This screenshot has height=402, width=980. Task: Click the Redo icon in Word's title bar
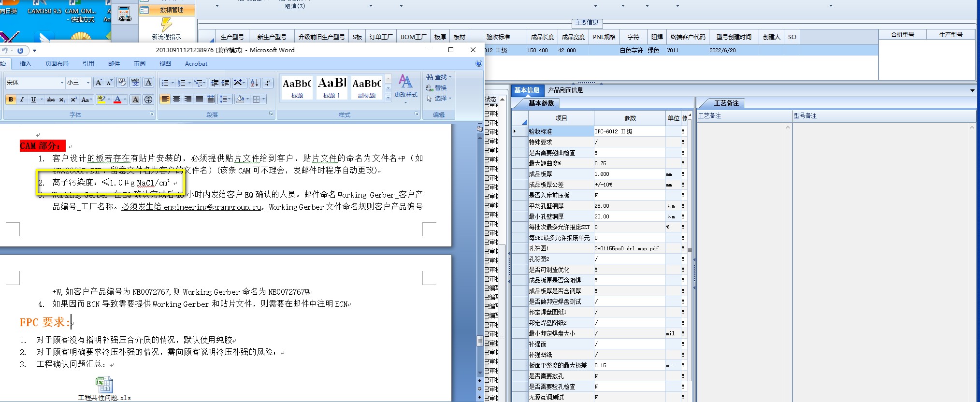click(20, 50)
